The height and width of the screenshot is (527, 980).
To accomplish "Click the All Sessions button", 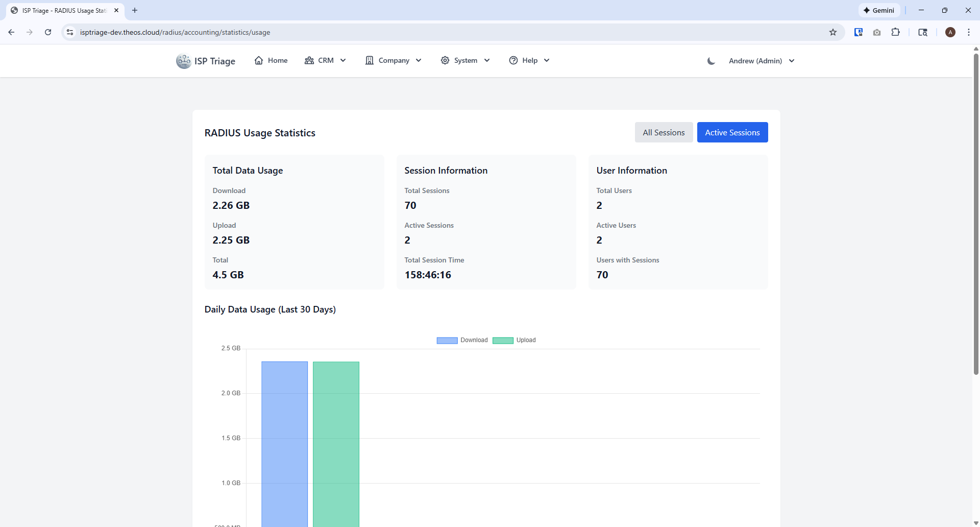I will (x=664, y=132).
